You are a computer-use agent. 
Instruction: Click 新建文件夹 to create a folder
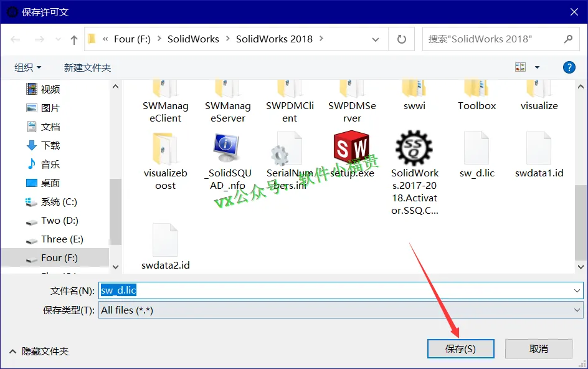click(87, 67)
